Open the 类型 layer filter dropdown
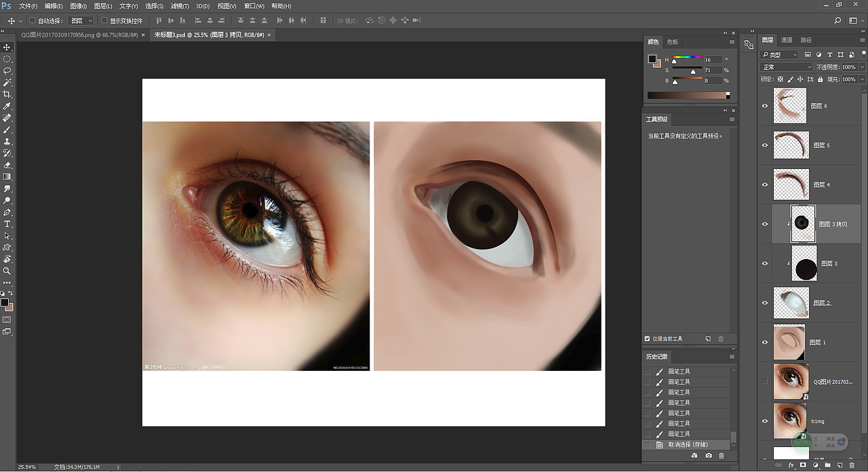This screenshot has width=868, height=472. click(x=780, y=54)
